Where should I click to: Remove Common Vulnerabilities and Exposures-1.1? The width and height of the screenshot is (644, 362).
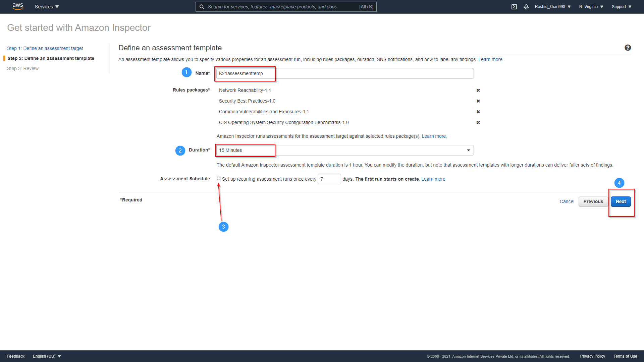478,112
